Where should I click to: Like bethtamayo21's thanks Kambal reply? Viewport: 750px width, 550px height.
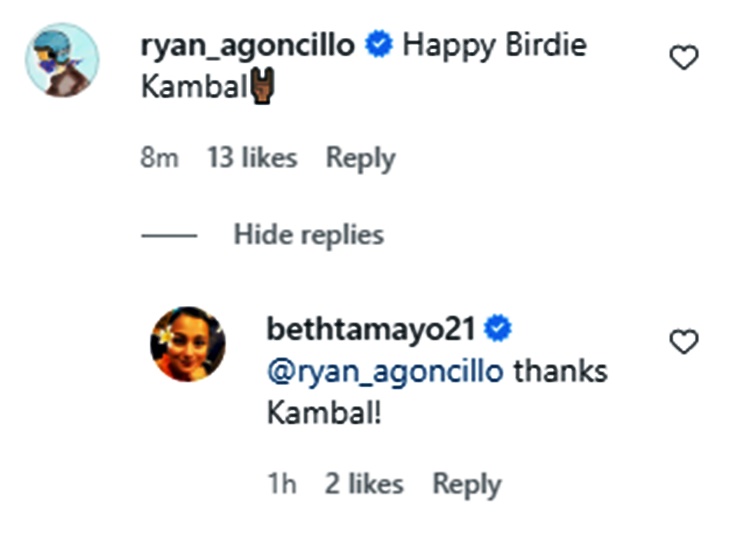[684, 343]
